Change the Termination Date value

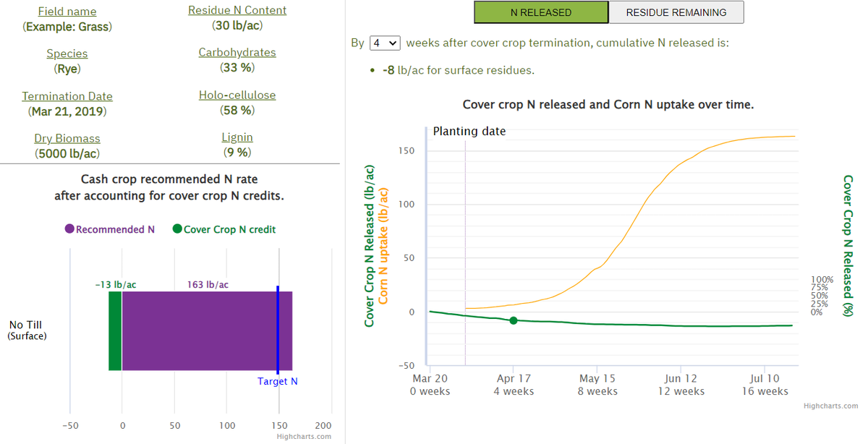click(x=67, y=95)
